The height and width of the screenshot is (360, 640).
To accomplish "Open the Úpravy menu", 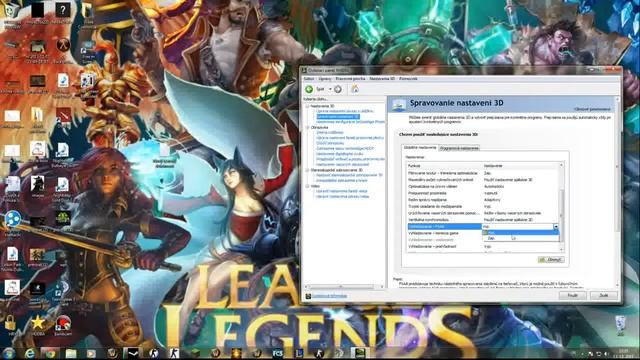I will pyautogui.click(x=325, y=79).
